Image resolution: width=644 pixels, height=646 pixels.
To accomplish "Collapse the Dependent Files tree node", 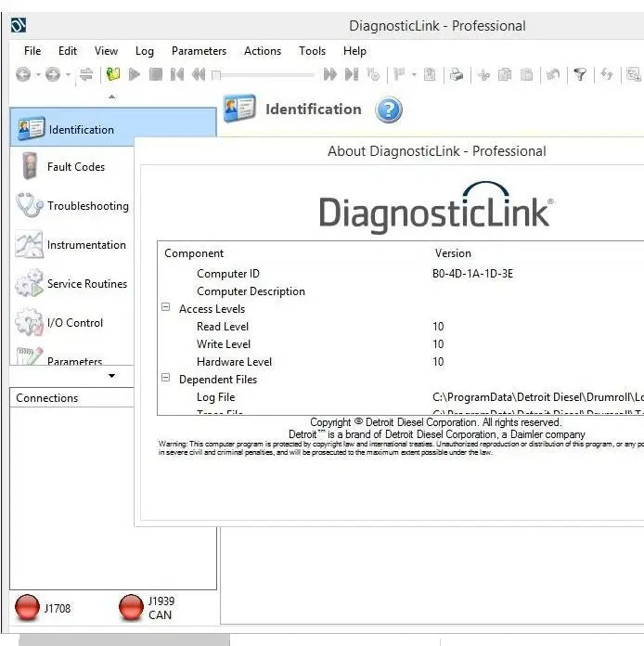I will pyautogui.click(x=166, y=379).
